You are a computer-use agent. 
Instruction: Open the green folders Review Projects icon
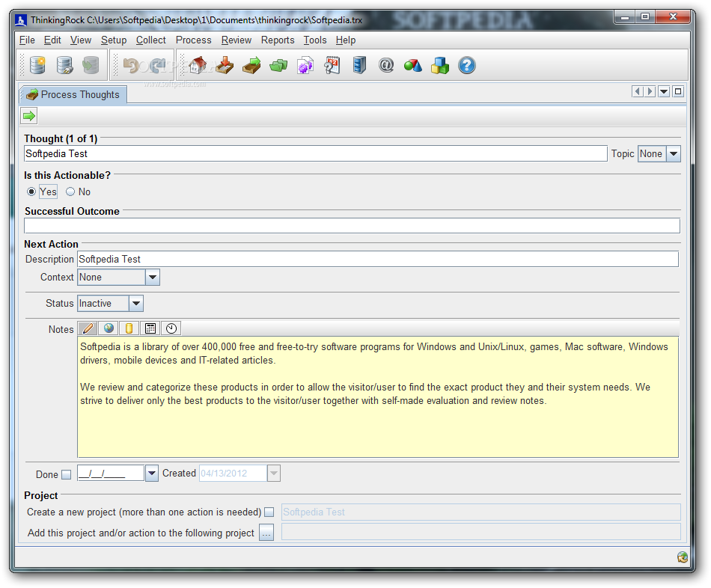278,66
